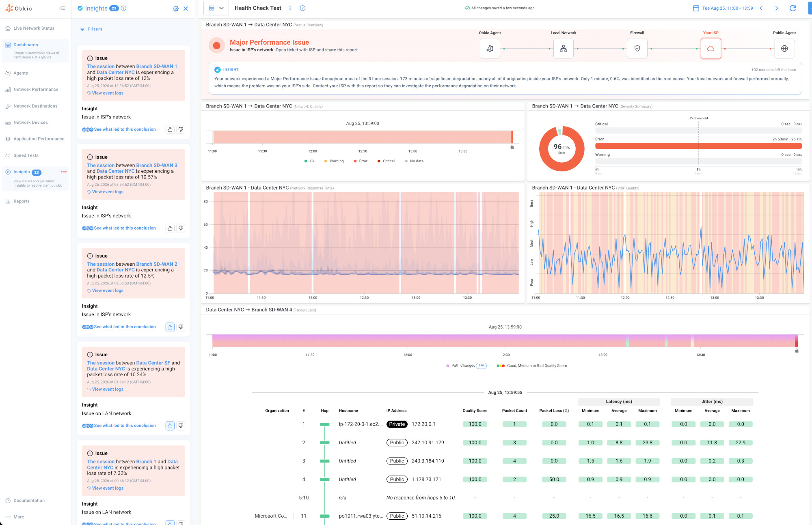
Task: Thumbs up Branch SD-WAN 1 insight
Action: tap(170, 130)
